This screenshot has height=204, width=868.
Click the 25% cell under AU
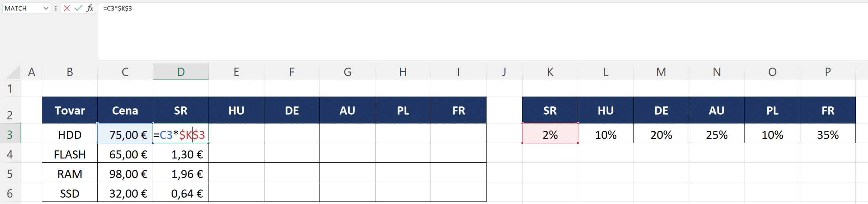716,135
